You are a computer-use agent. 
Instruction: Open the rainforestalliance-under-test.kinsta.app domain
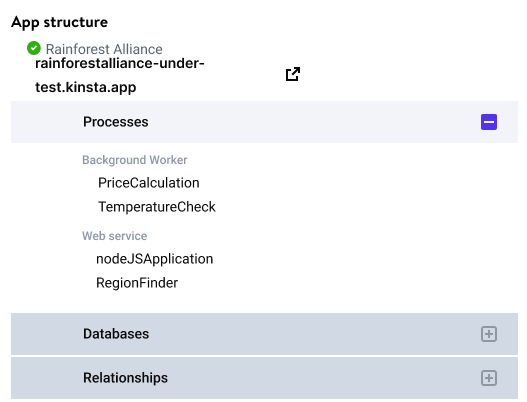(x=120, y=75)
